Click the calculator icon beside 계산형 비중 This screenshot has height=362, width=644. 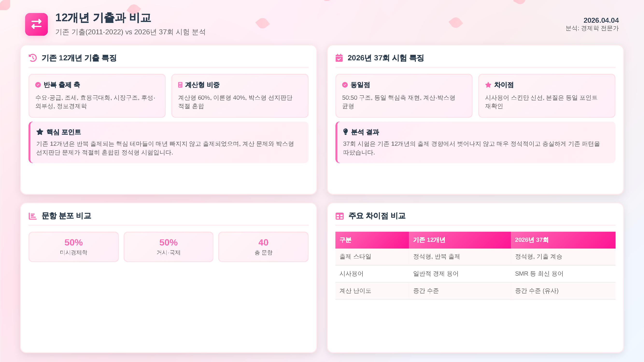(x=180, y=85)
